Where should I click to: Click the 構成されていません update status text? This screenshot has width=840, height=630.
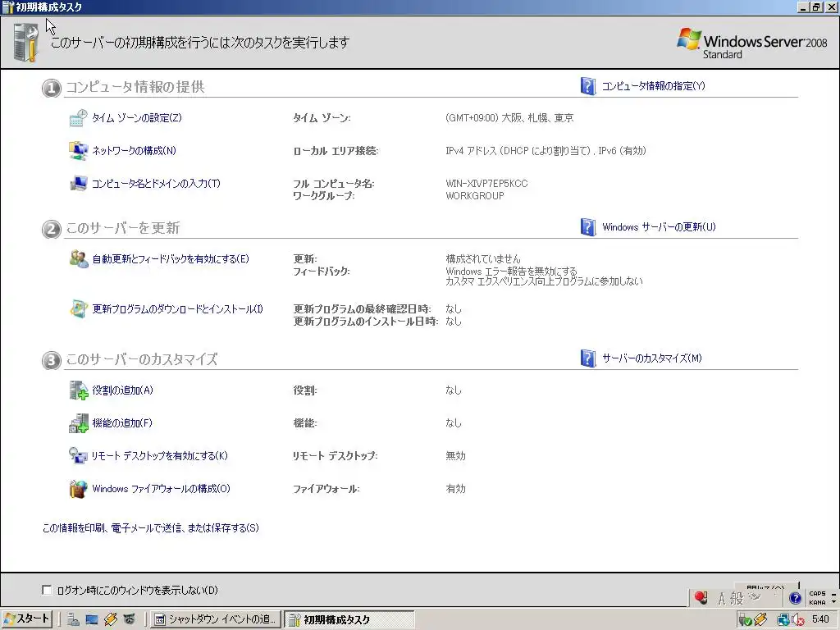tap(482, 258)
